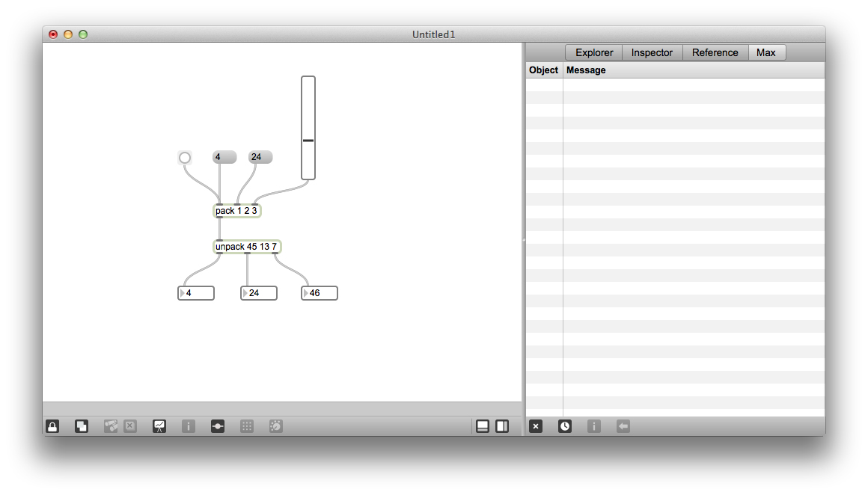This screenshot has width=868, height=495.
Task: Clear Max window with X icon
Action: pyautogui.click(x=536, y=426)
